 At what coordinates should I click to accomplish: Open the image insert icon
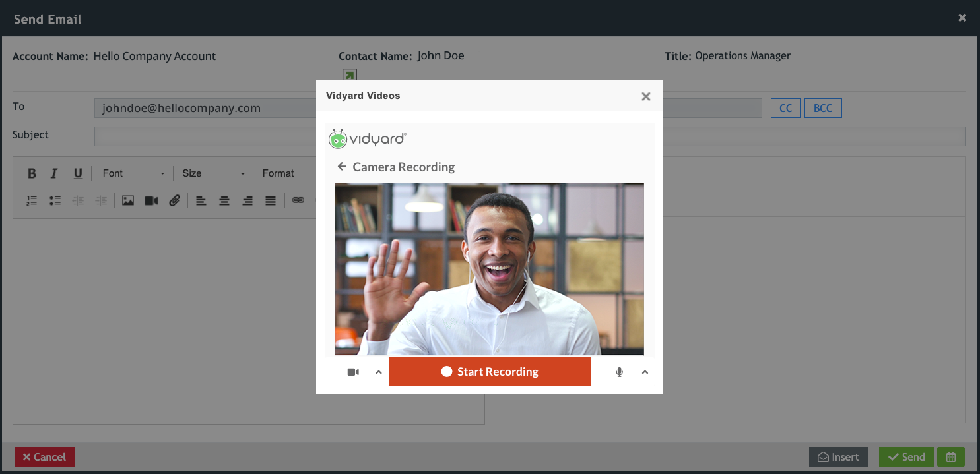tap(127, 200)
